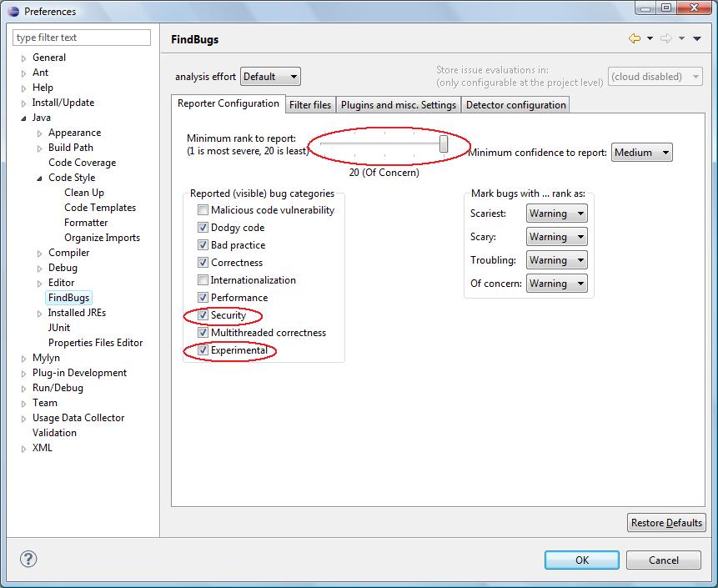This screenshot has width=718, height=588.
Task: Open the back history dropdown arrow
Action: coord(650,38)
